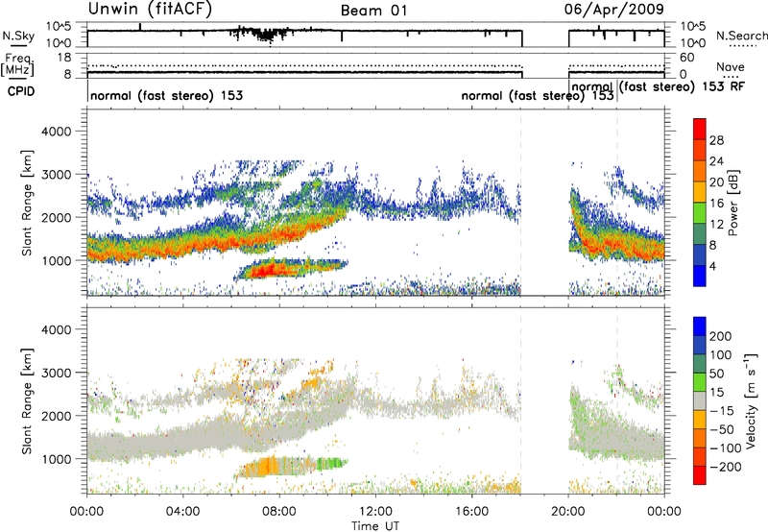This screenshot has height=532, width=768.
Task: Click the orange velocity patch near 07:30 below 1000 km
Action: click(266, 466)
